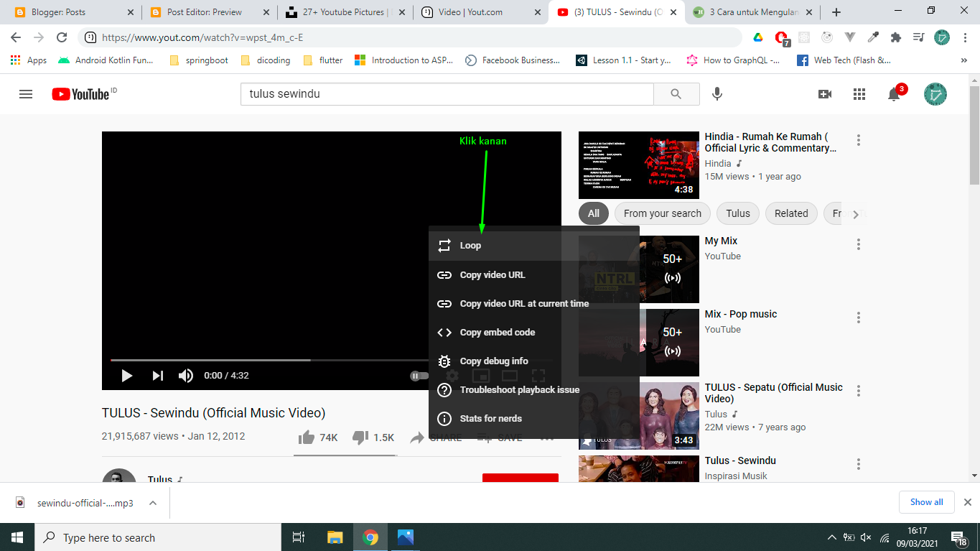Select Copy debug info entry
The image size is (980, 551).
533,361
